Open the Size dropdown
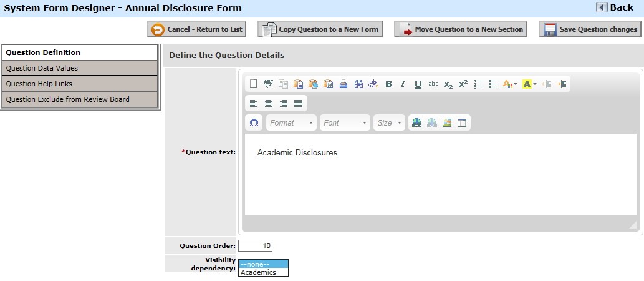 click(390, 122)
